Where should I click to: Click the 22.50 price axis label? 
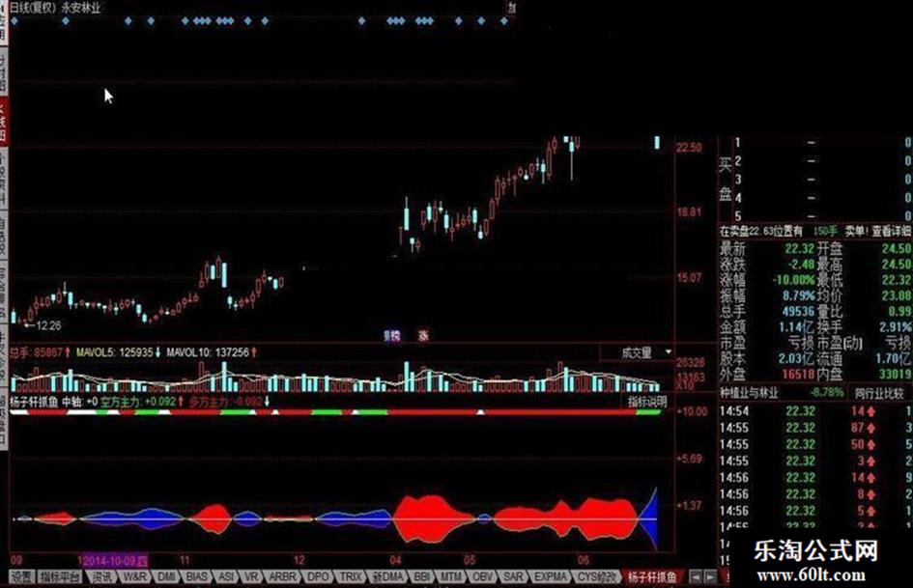click(x=689, y=148)
